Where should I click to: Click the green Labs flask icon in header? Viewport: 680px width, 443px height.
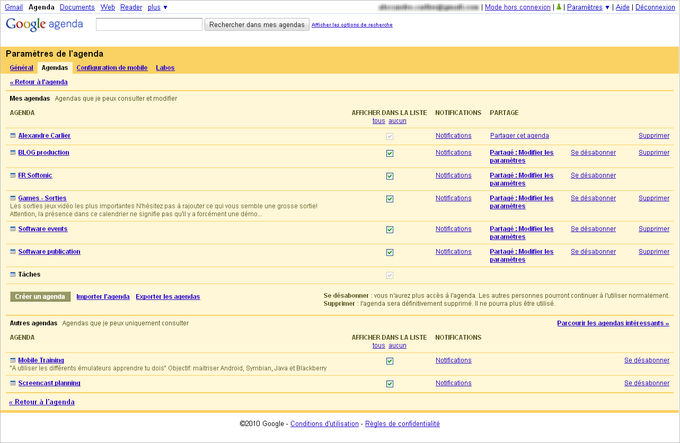tap(559, 7)
